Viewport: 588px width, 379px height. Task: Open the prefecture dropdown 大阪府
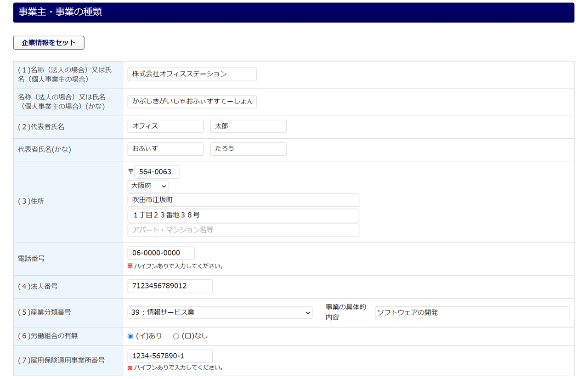point(148,186)
